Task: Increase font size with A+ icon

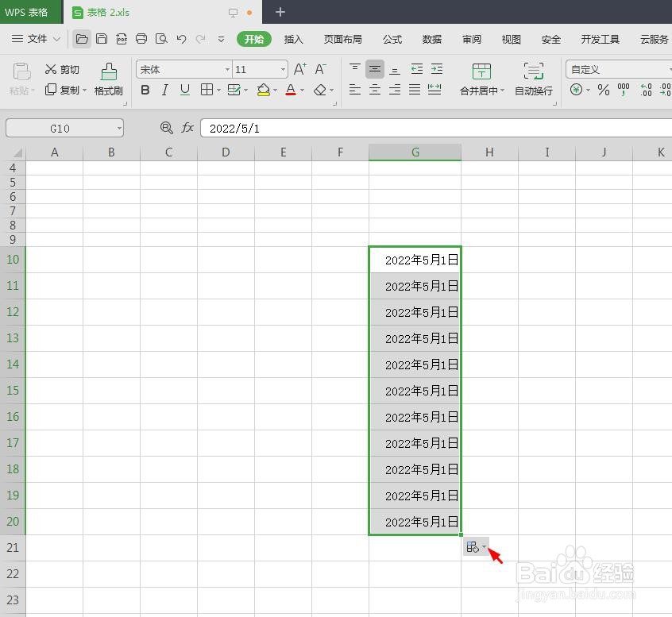Action: coord(300,69)
